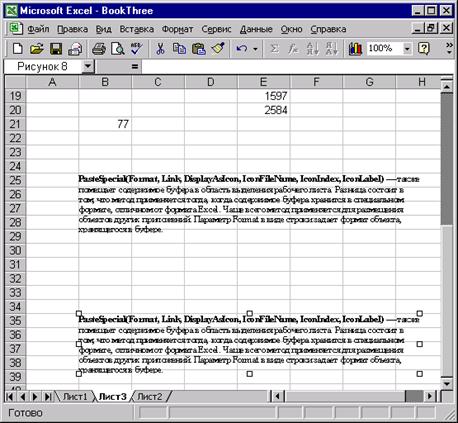Open the Сервис menu
458x423 pixels.
pos(216,29)
